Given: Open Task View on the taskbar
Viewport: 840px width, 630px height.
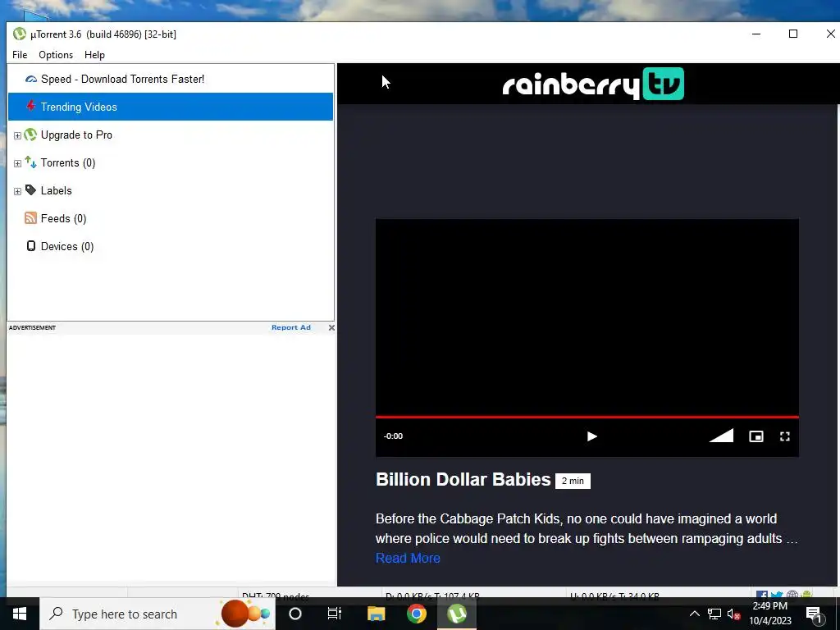Looking at the screenshot, I should [335, 614].
